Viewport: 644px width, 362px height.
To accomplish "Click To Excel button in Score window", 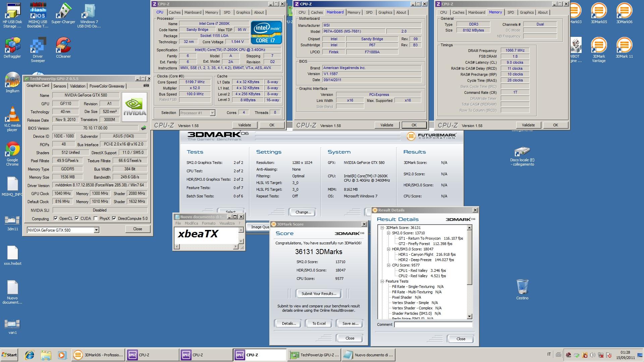I will click(x=319, y=323).
